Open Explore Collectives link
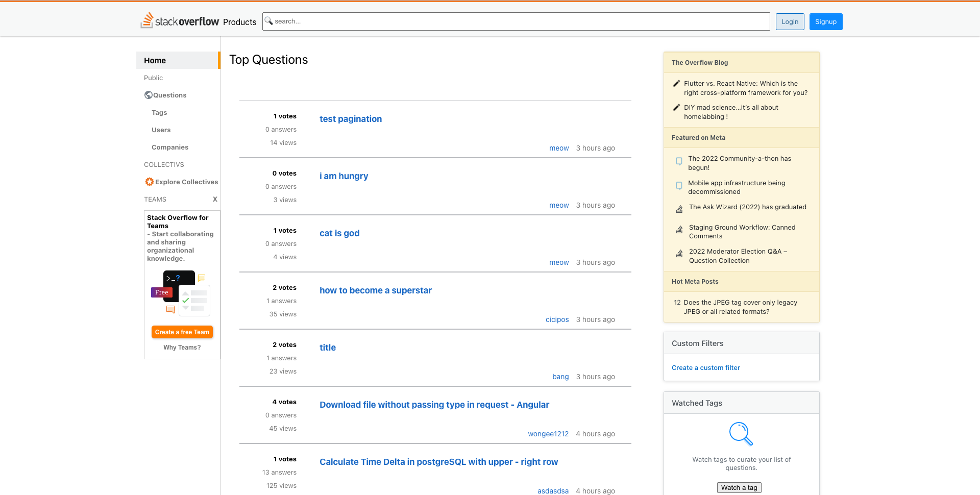 [187, 182]
